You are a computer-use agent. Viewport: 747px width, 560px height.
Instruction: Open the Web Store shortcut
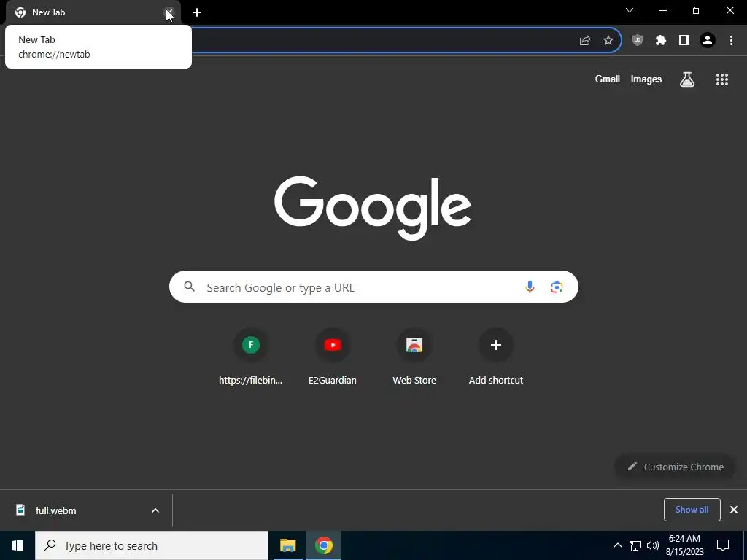(x=414, y=356)
